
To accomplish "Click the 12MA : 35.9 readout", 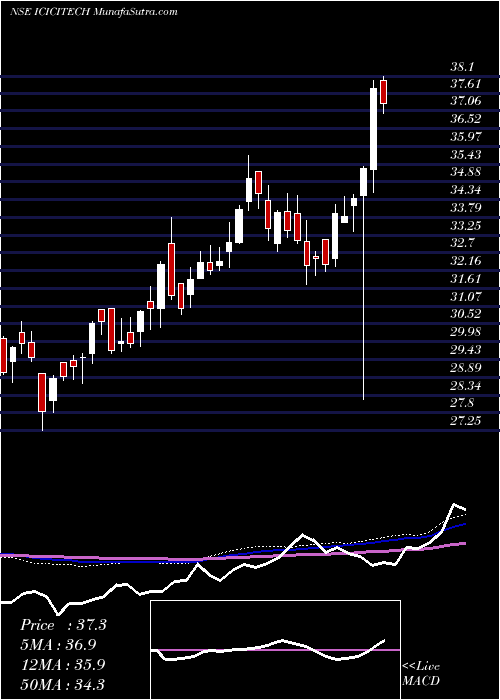I will pos(62,665).
